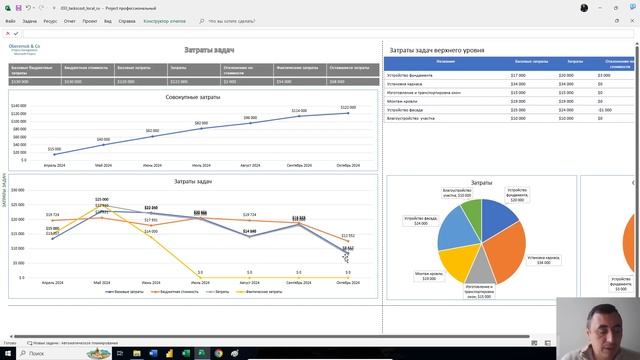Click the 'Фактические затраты' legend entry
This screenshot has height=360, width=640.
259,292
